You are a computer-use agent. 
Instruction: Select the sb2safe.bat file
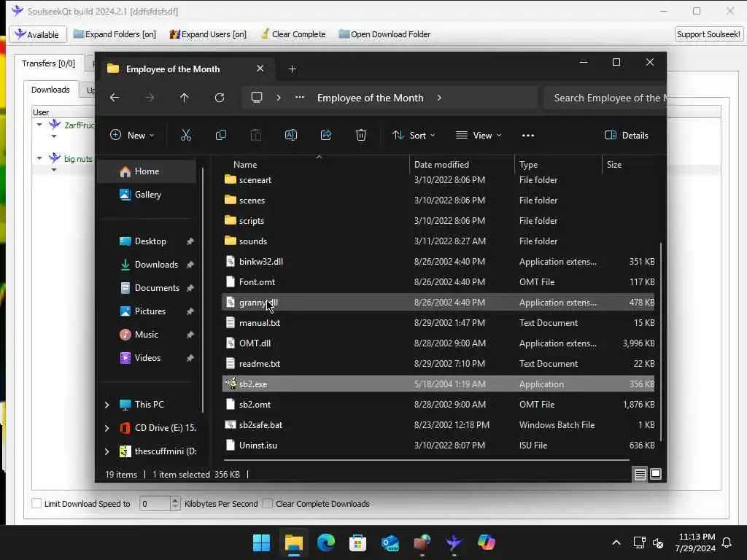pos(438,425)
